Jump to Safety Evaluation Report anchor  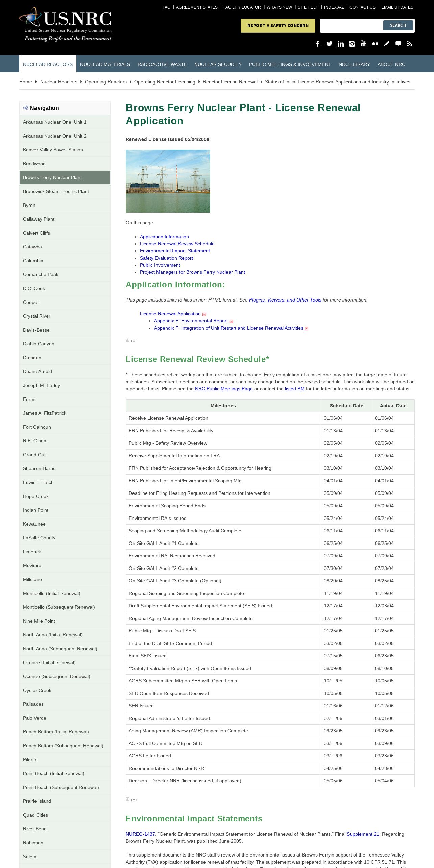[x=166, y=258]
